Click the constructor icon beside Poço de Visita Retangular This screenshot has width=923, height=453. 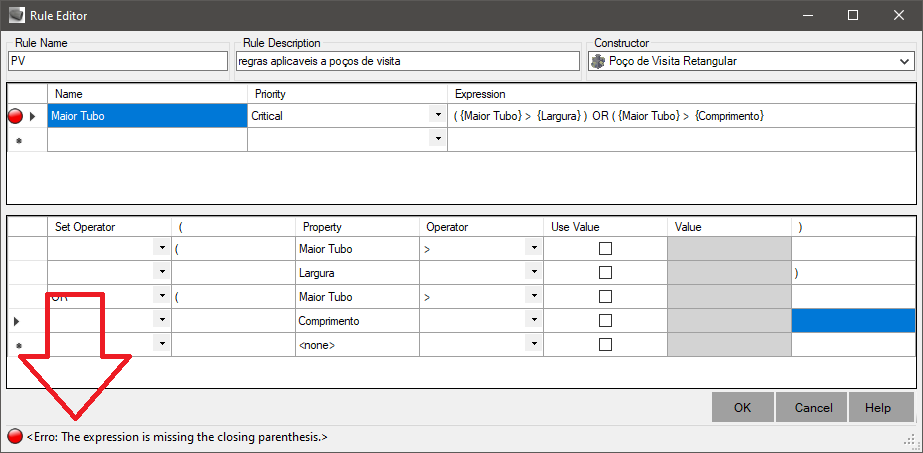coord(599,61)
